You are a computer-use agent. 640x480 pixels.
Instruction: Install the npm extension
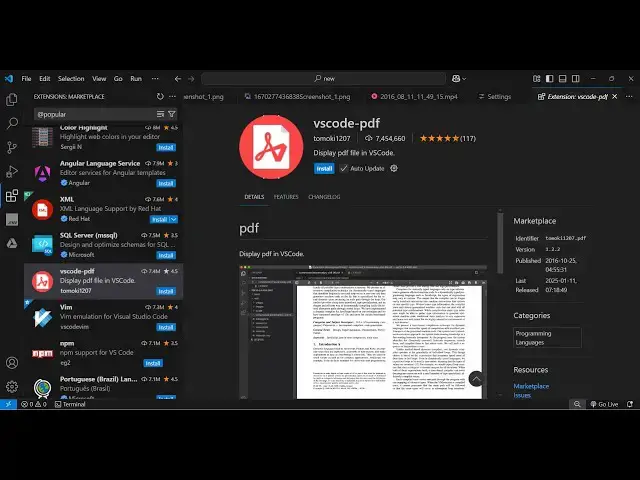pyautogui.click(x=153, y=363)
